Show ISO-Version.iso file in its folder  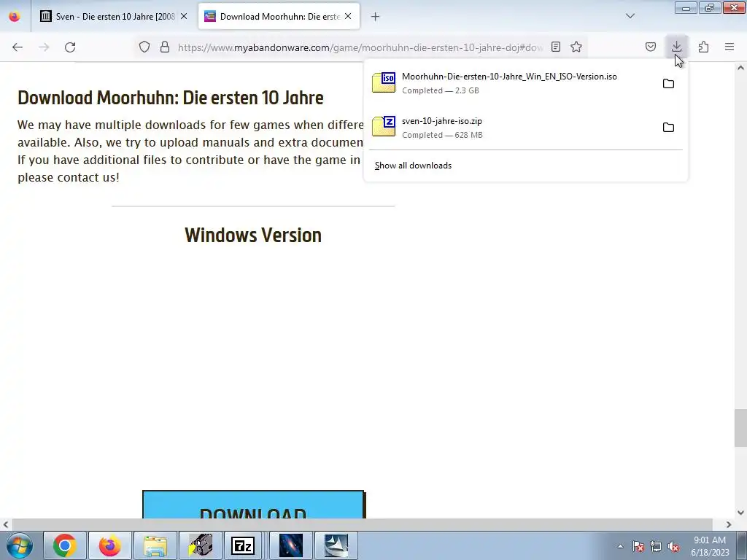click(x=668, y=84)
